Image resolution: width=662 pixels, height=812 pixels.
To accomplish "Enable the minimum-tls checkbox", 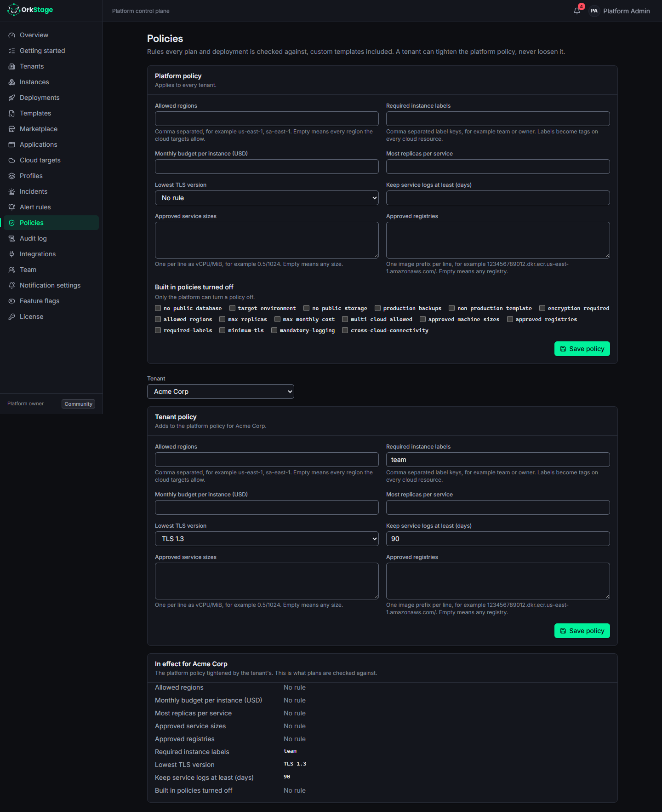I will click(x=223, y=330).
